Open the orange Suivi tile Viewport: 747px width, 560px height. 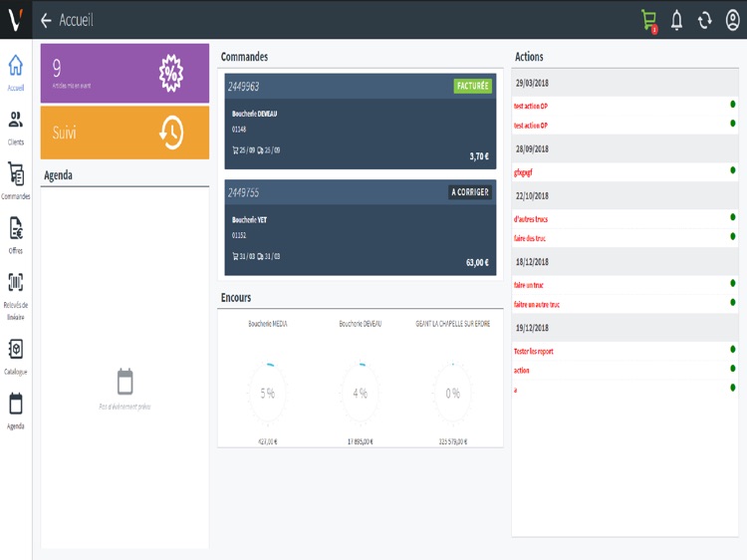point(124,133)
